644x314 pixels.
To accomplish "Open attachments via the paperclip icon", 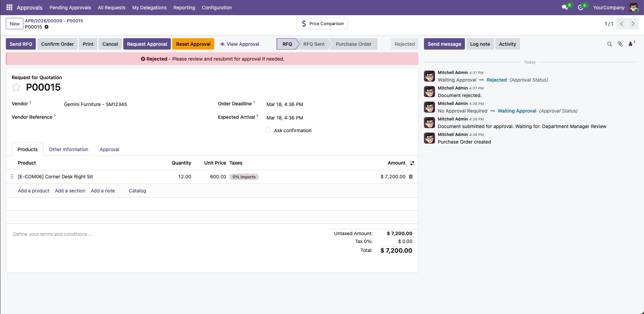I will pyautogui.click(x=620, y=44).
